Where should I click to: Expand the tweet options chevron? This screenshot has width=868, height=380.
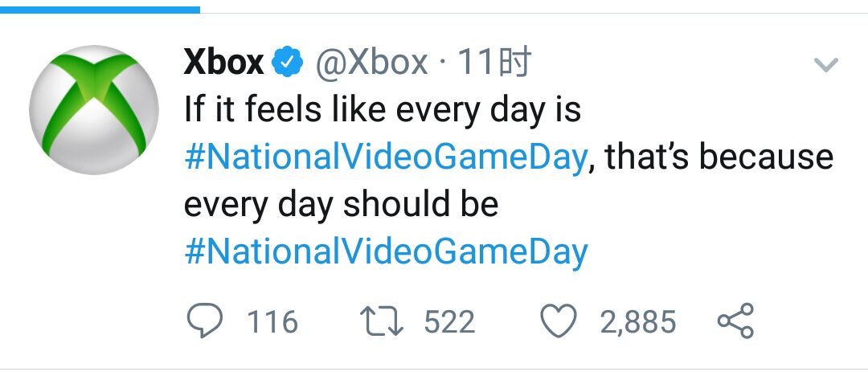point(825,66)
